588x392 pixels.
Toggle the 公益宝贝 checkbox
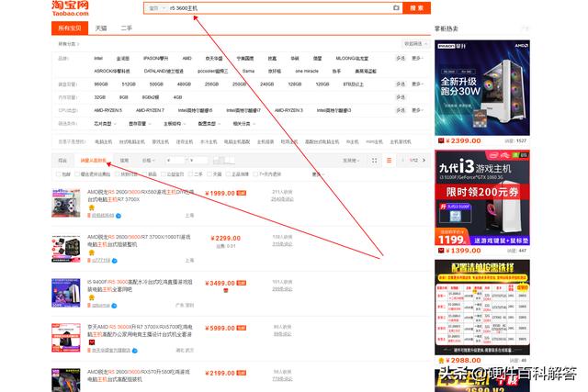(x=164, y=174)
